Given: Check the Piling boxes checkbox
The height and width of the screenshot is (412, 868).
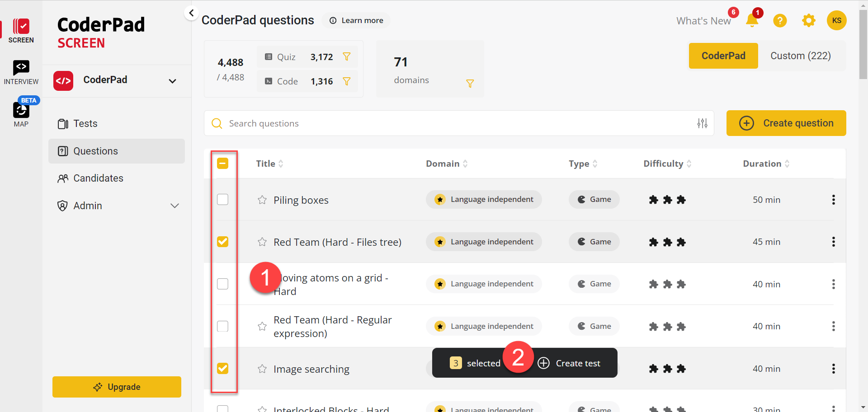Looking at the screenshot, I should [x=222, y=199].
